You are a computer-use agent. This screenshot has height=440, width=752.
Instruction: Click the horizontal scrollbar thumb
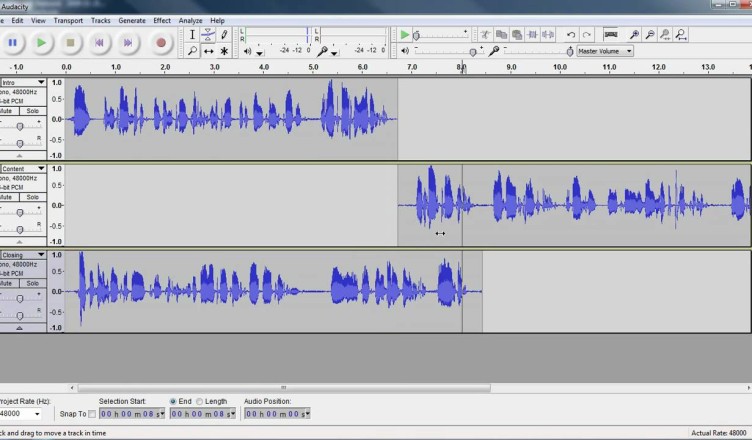[284, 387]
